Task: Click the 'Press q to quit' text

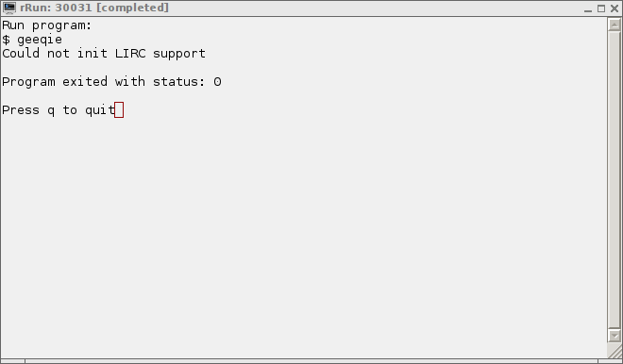Action: tap(59, 110)
